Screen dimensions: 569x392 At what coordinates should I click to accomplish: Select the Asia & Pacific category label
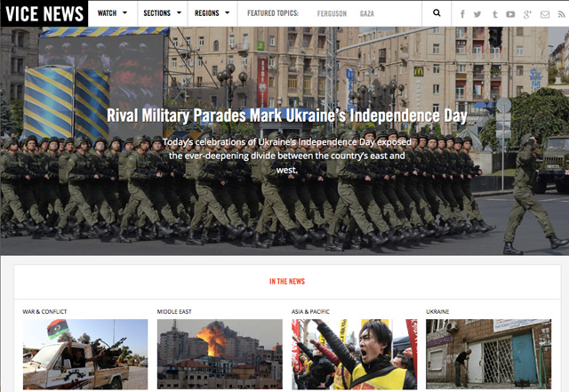[x=310, y=311]
